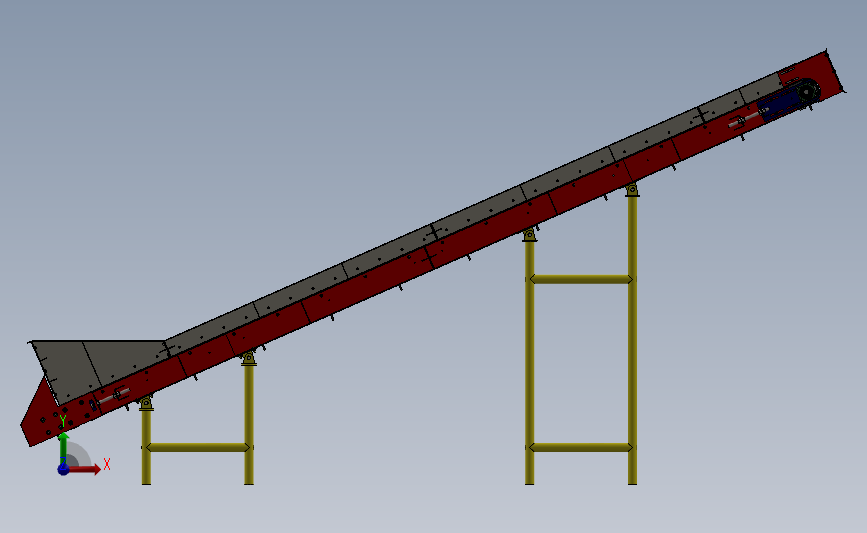Select the cross brace of the short support frame
The width and height of the screenshot is (867, 533).
pyautogui.click(x=197, y=447)
